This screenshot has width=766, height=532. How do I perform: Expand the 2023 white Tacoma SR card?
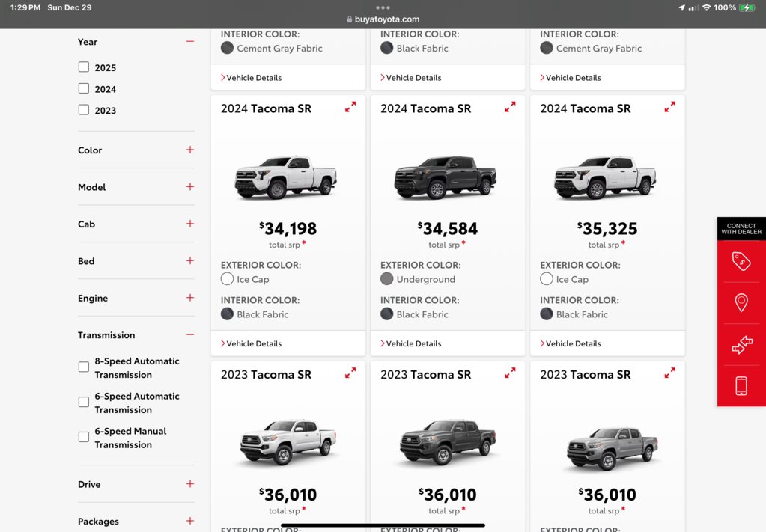click(350, 373)
